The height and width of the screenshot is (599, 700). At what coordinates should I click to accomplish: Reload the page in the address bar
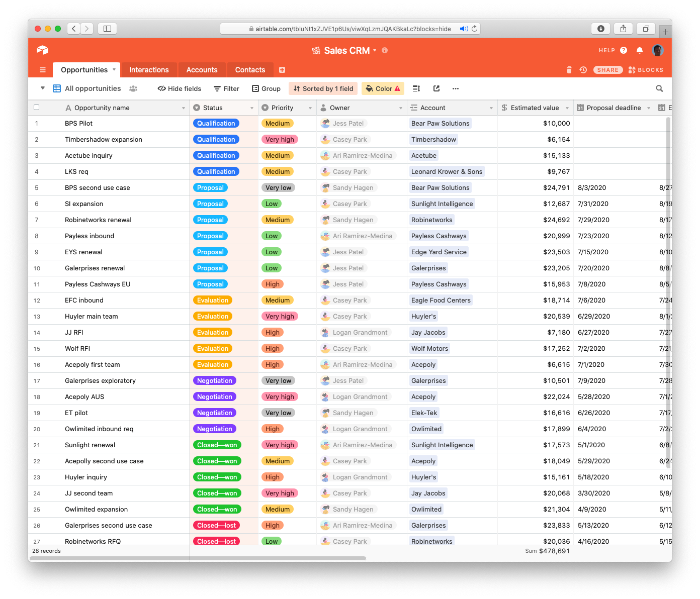coord(474,29)
